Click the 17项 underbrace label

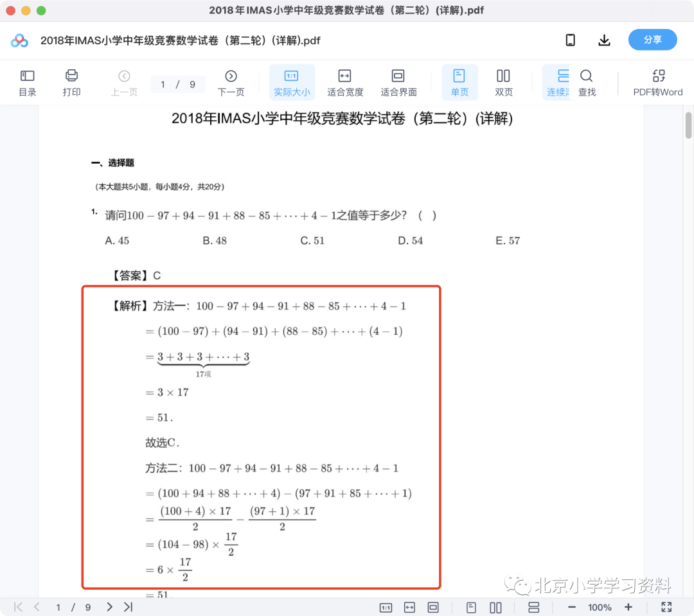click(203, 374)
